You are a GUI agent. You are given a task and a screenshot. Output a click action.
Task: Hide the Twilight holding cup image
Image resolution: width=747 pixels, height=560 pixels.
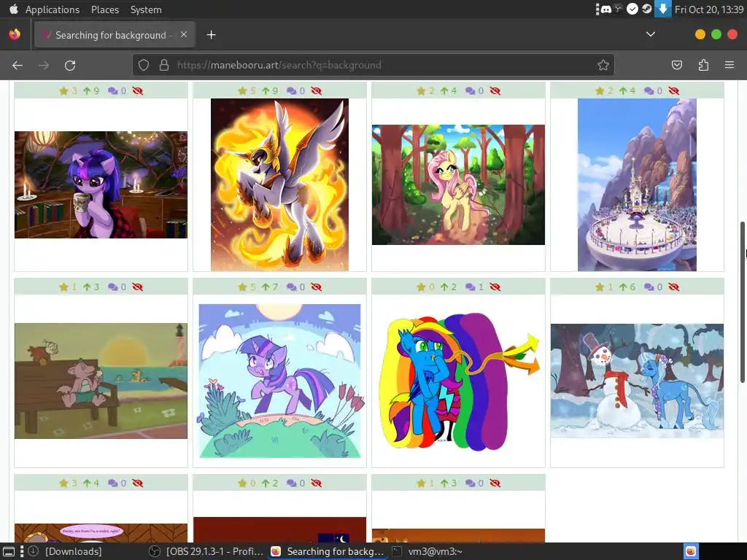(x=138, y=91)
